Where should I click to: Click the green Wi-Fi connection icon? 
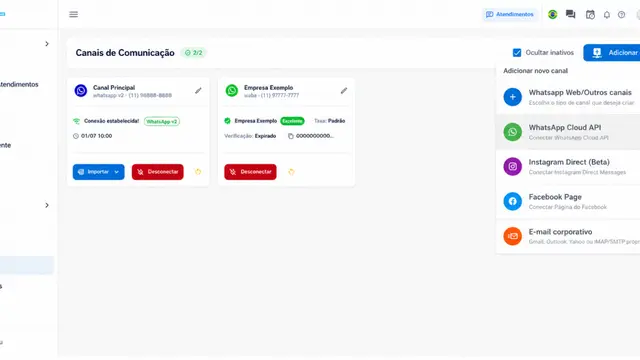[x=76, y=121]
